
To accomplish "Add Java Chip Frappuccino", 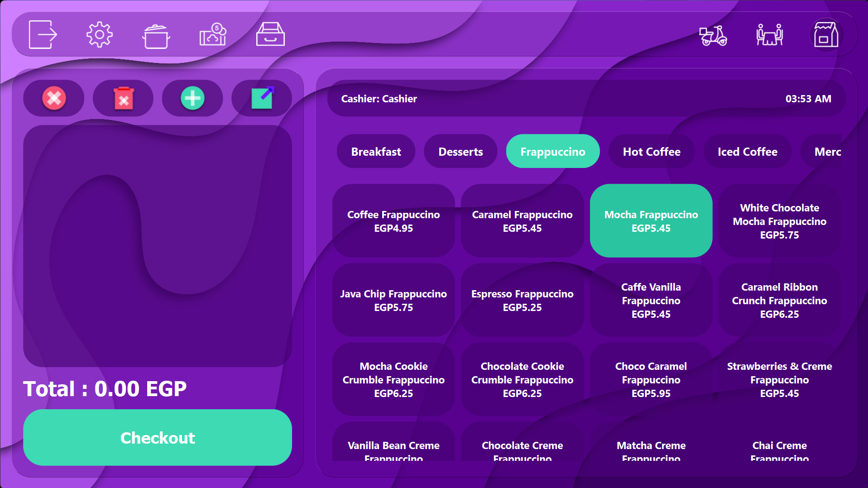I will click(x=393, y=300).
